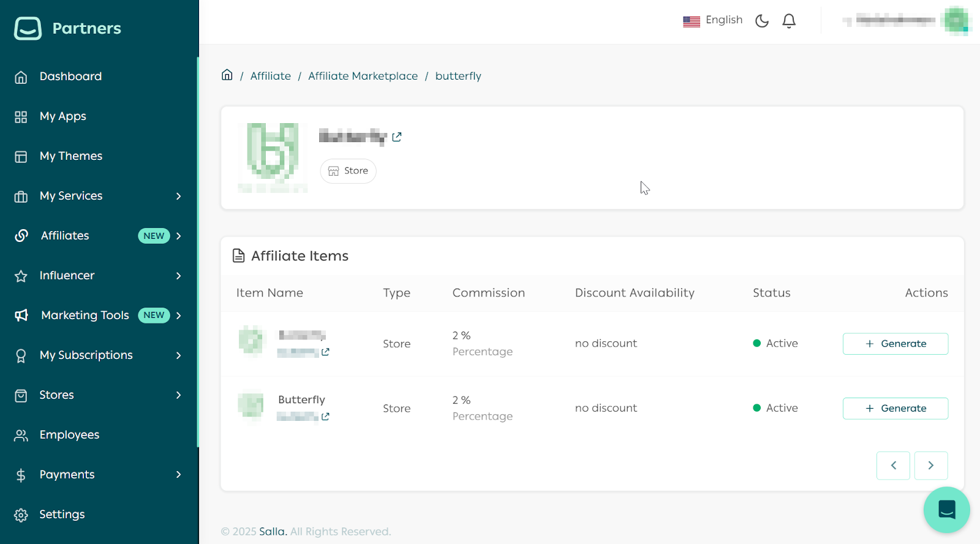The width and height of the screenshot is (980, 544).
Task: Open external link icon in first item row
Action: coord(325,352)
